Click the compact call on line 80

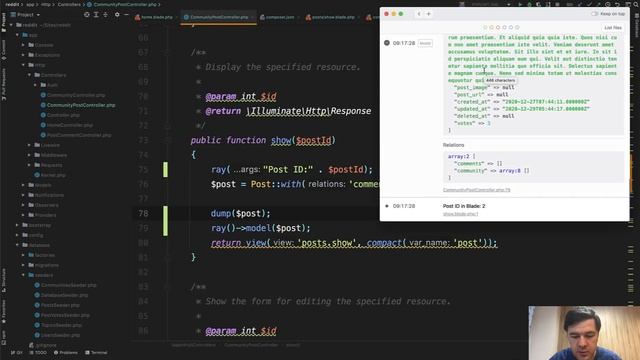tap(383, 243)
